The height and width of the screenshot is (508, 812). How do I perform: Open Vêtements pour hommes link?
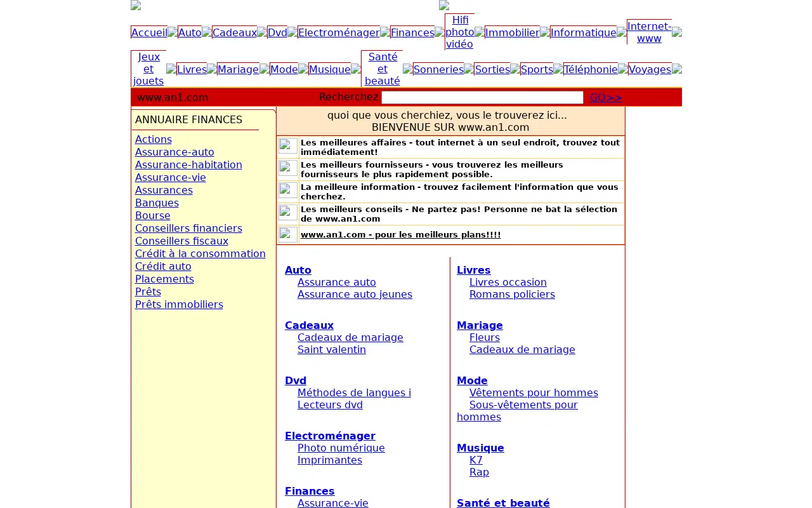[x=534, y=392]
